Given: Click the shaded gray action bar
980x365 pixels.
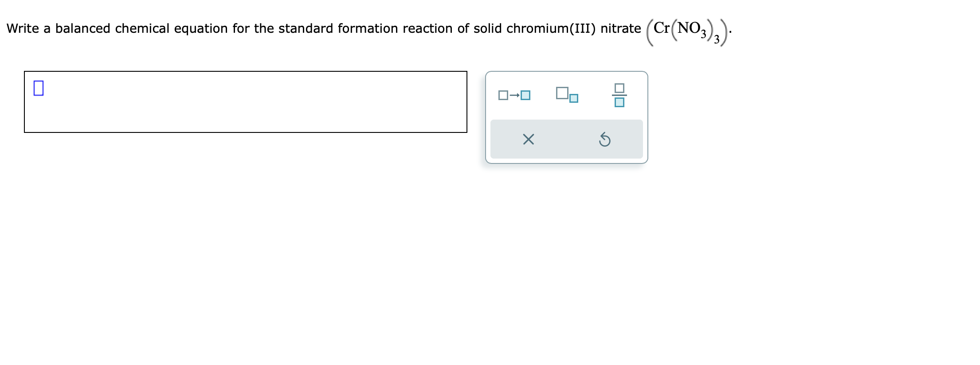Looking at the screenshot, I should (x=568, y=140).
